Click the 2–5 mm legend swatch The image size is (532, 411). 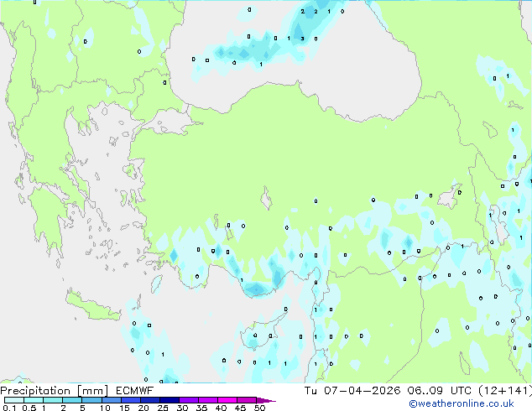coord(72,400)
